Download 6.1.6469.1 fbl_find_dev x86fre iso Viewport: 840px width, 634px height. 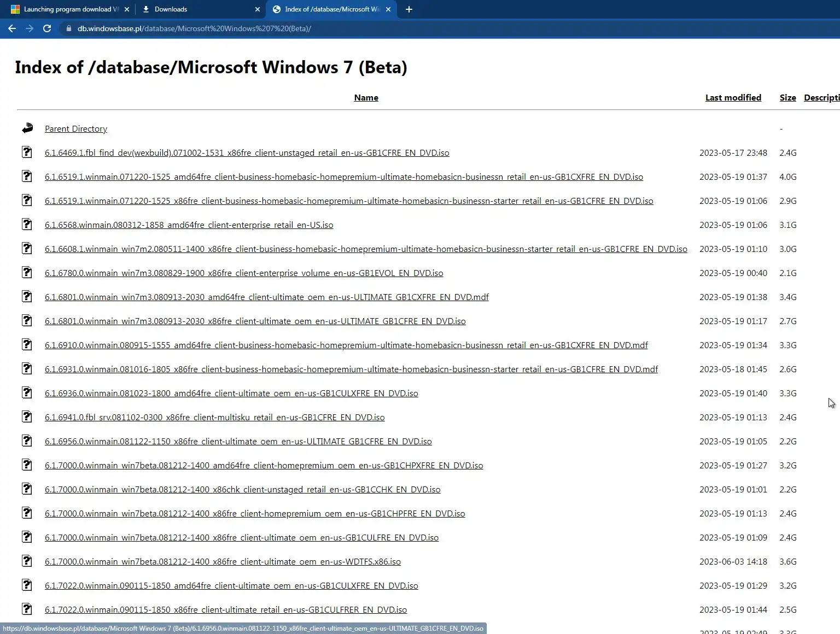247,153
